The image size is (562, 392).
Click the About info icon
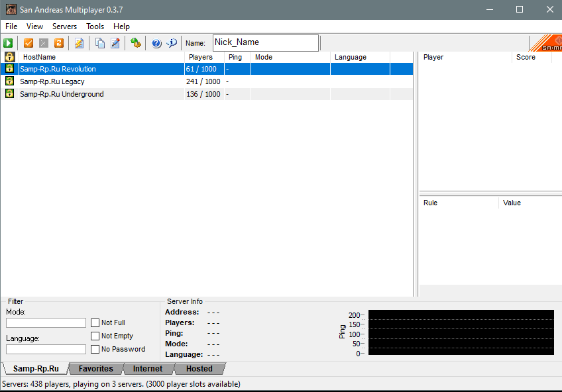172,43
